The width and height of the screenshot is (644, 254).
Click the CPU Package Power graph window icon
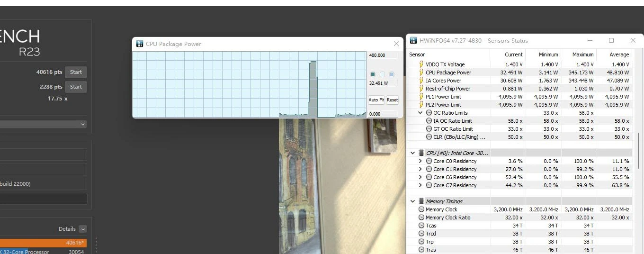coord(140,44)
